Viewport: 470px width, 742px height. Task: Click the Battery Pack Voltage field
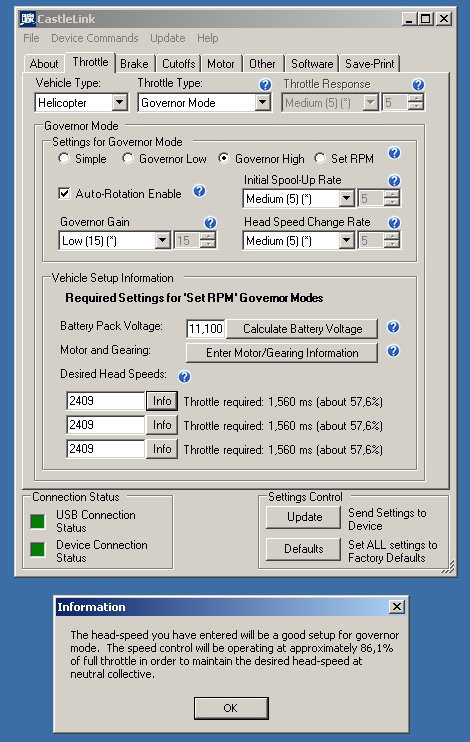click(x=206, y=328)
